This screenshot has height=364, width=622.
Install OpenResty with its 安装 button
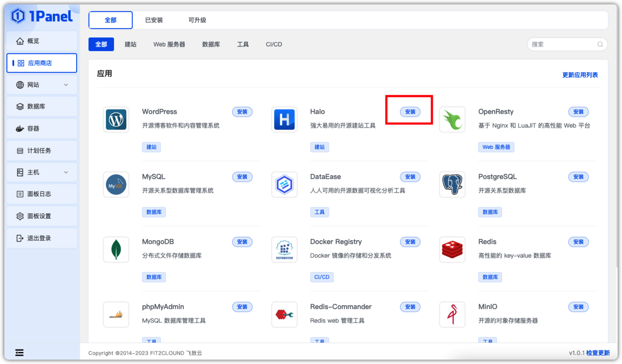pyautogui.click(x=579, y=112)
